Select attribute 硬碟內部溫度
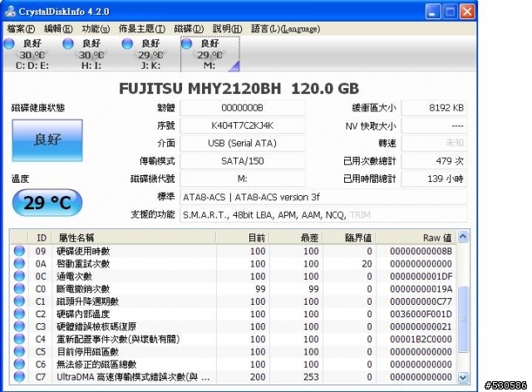Screen dimensions: 532x392 coord(83,314)
